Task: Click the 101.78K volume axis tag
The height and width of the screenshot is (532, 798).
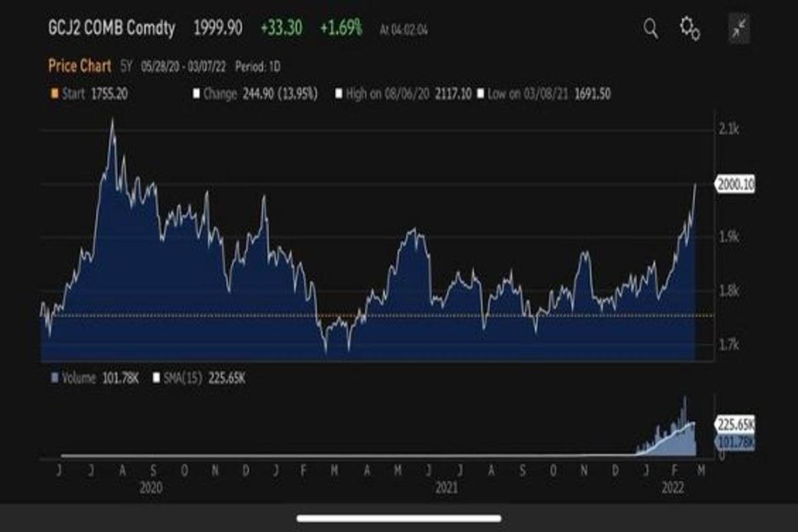Action: 735,441
